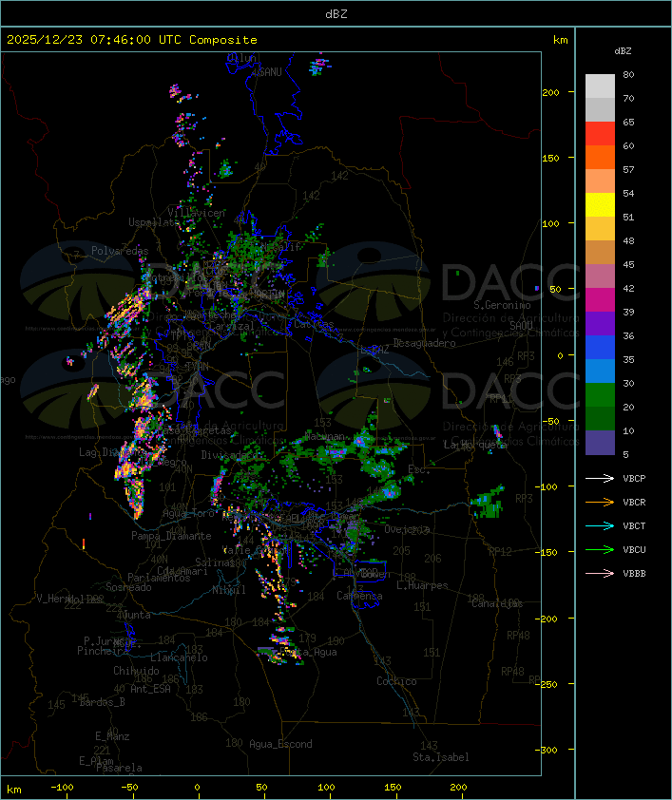Click the Llancanelo place label
Viewport: 672px width, 800px height.
tap(179, 657)
